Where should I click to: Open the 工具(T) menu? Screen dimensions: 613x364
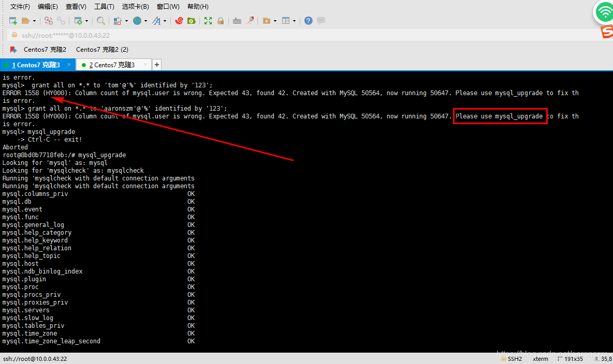(x=104, y=7)
